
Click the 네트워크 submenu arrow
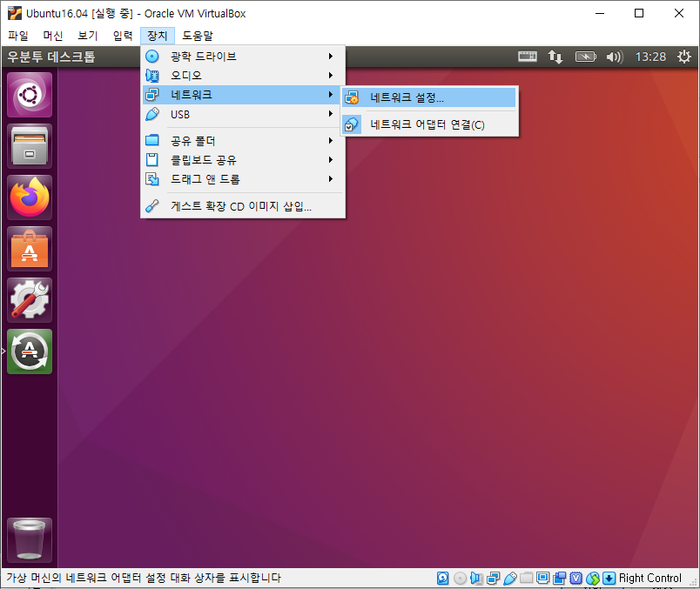click(331, 95)
